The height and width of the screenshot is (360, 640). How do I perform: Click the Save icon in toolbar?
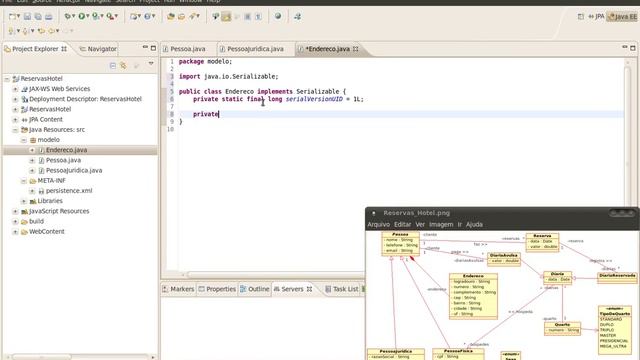coord(27,16)
